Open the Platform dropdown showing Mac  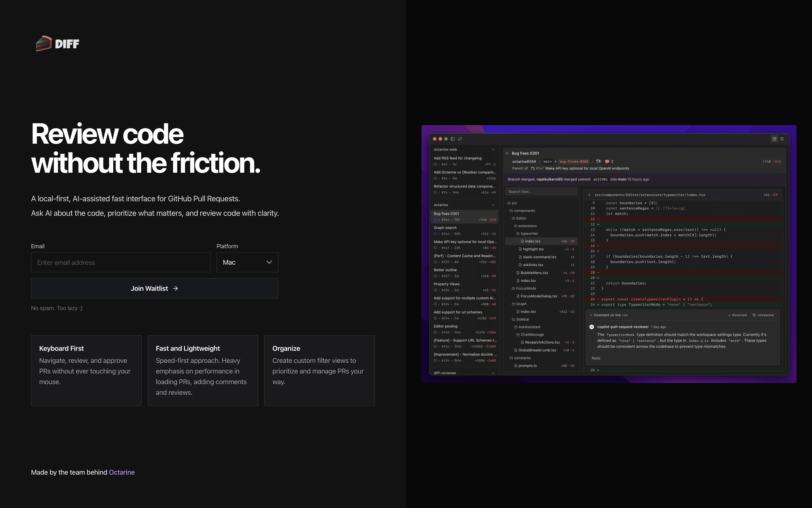247,262
